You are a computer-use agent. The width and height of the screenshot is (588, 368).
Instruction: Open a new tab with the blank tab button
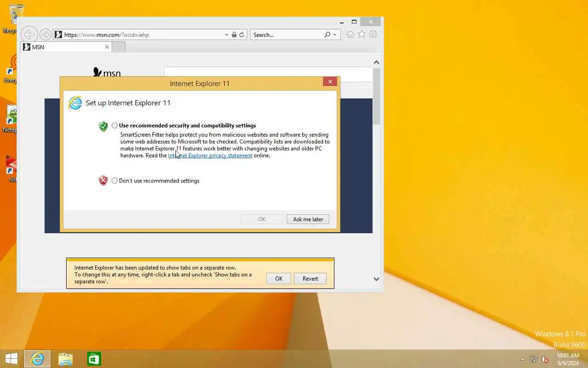[x=119, y=47]
